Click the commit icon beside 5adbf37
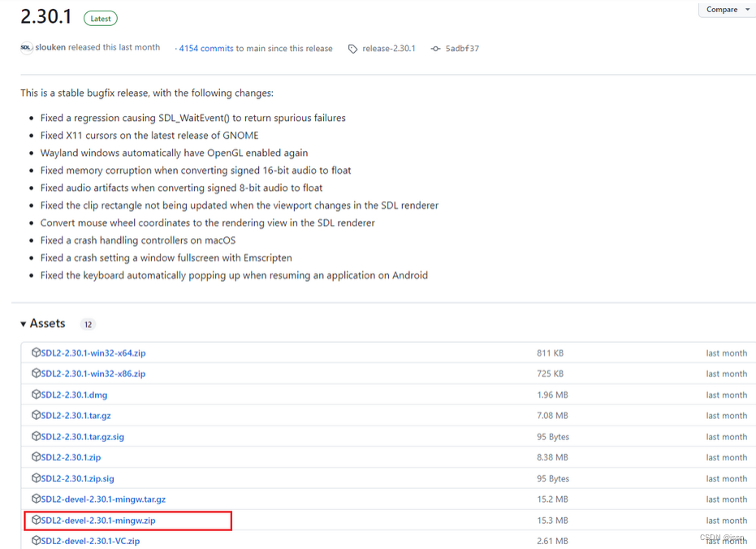Screen dimensions: 756x549 coord(435,49)
